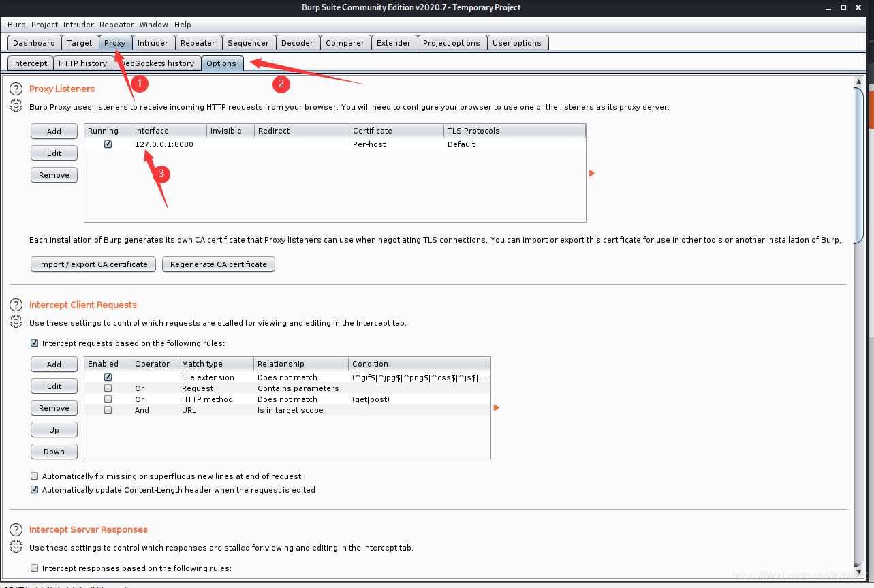The height and width of the screenshot is (588, 874).
Task: Go to the WebSockets history sub-tab
Action: coord(157,63)
